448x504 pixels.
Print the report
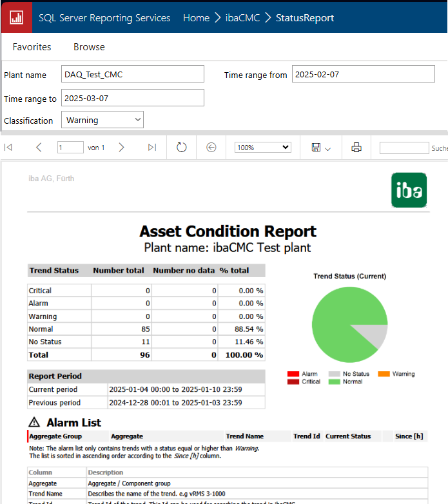click(356, 148)
